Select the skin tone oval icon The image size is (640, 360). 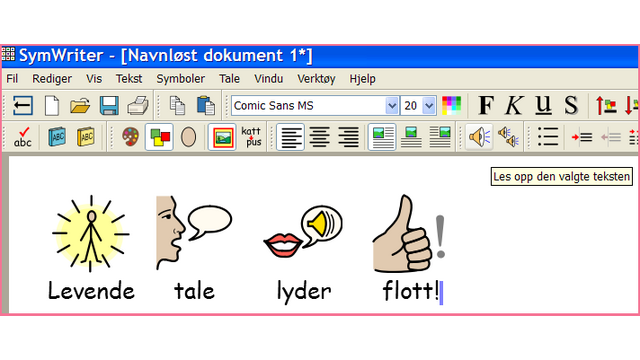[x=188, y=137]
